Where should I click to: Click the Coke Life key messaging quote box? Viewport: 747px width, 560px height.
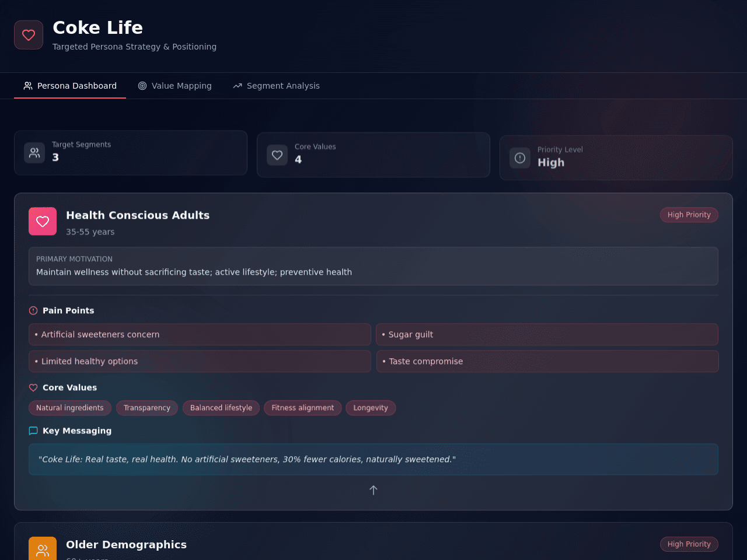click(x=373, y=459)
